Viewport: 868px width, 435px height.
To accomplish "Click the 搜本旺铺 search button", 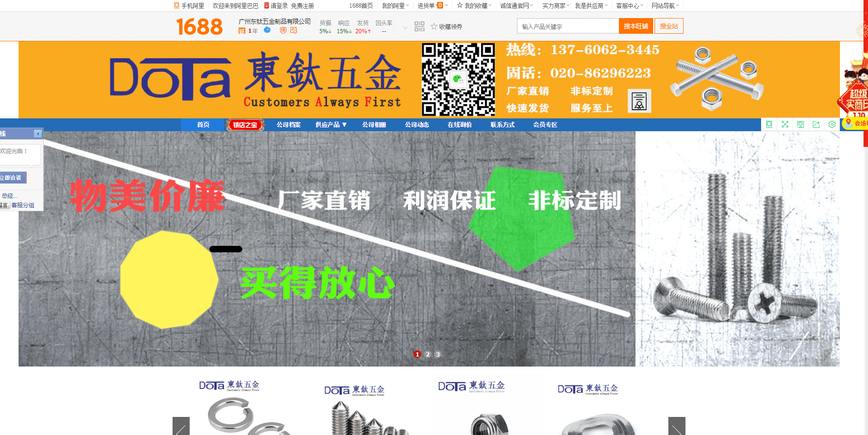I will (636, 26).
